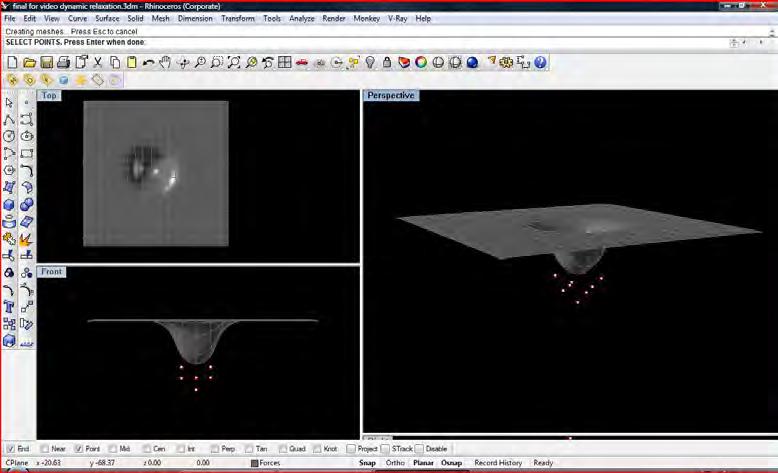Open a file with folder icon
The width and height of the screenshot is (778, 473).
tap(30, 63)
